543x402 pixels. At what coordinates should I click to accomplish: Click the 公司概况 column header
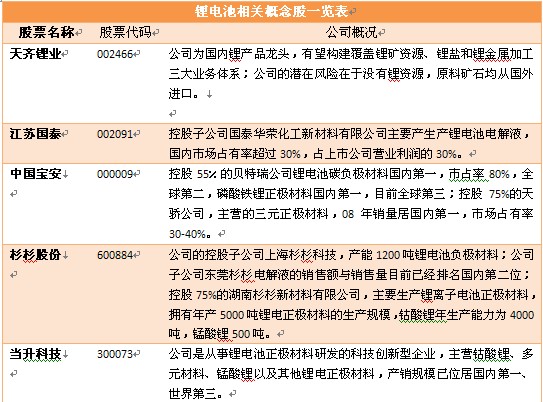tap(351, 33)
